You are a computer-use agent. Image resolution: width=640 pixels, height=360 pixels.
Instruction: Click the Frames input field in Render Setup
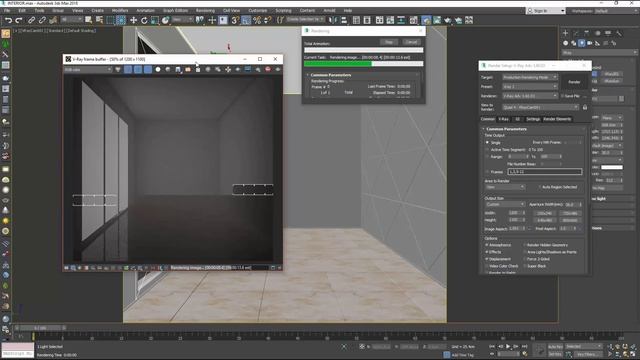tap(544, 172)
